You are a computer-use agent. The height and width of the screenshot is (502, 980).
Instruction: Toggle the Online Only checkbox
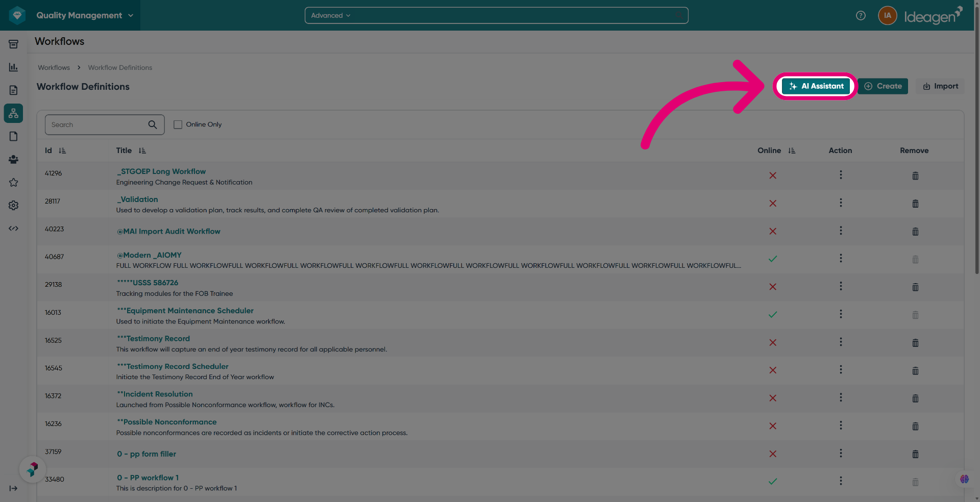[x=178, y=124]
